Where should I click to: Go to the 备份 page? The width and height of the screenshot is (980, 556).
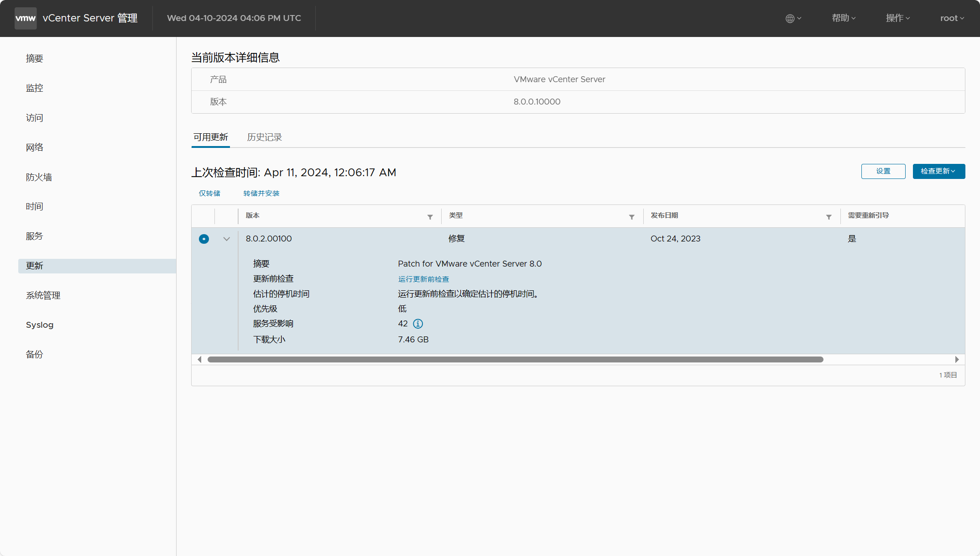[34, 355]
